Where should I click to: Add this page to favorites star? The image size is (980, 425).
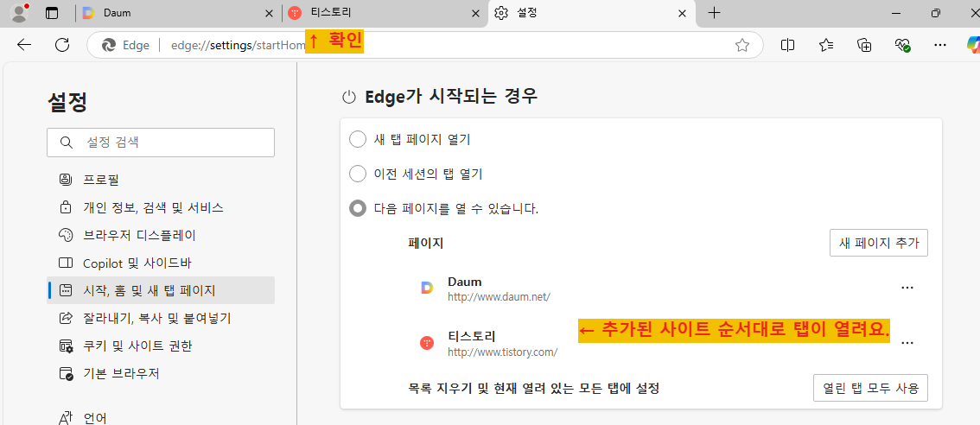coord(741,45)
